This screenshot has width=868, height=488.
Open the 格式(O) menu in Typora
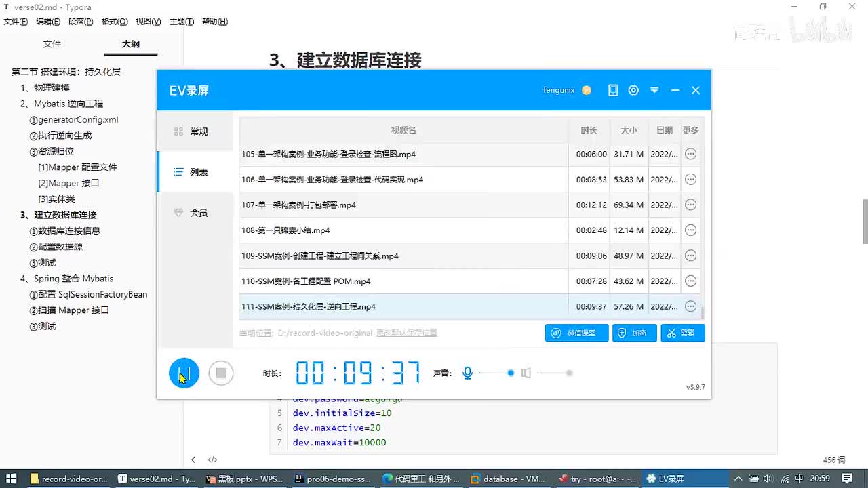pyautogui.click(x=115, y=22)
